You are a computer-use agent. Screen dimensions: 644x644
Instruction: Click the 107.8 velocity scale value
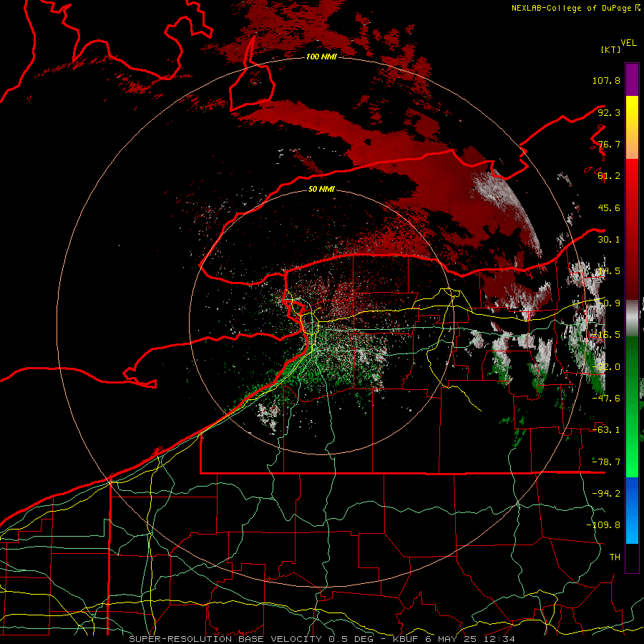click(x=606, y=80)
